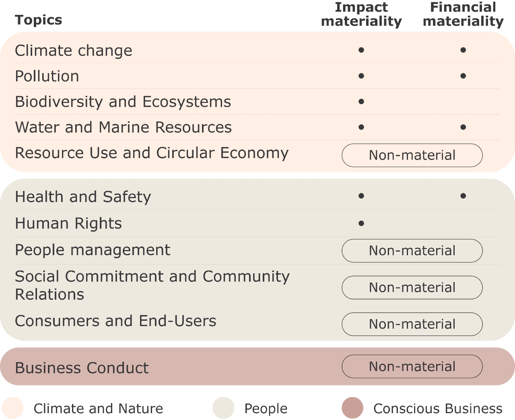Click Health and Safety financial dot
The image size is (515, 420).
pos(463,196)
